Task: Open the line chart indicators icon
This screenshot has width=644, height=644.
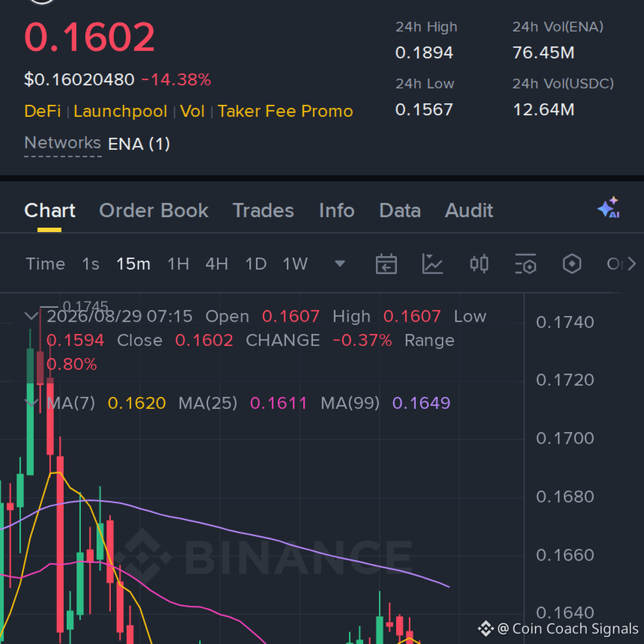Action: [x=432, y=264]
